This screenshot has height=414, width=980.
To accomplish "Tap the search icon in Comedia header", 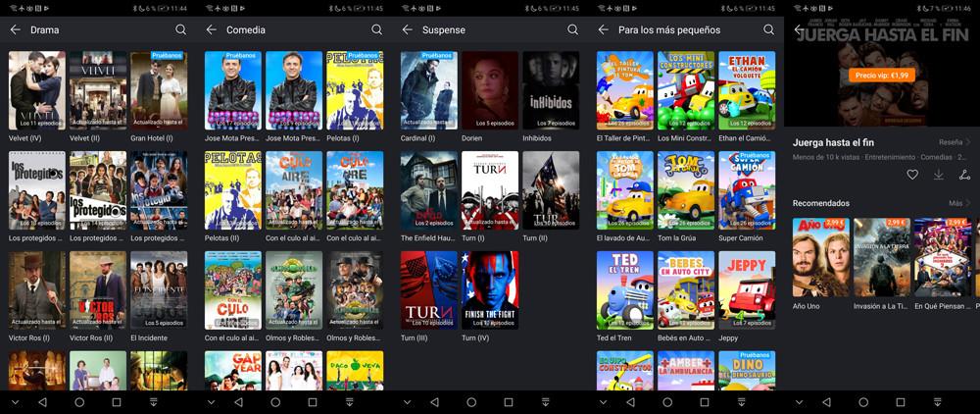I will pyautogui.click(x=376, y=30).
